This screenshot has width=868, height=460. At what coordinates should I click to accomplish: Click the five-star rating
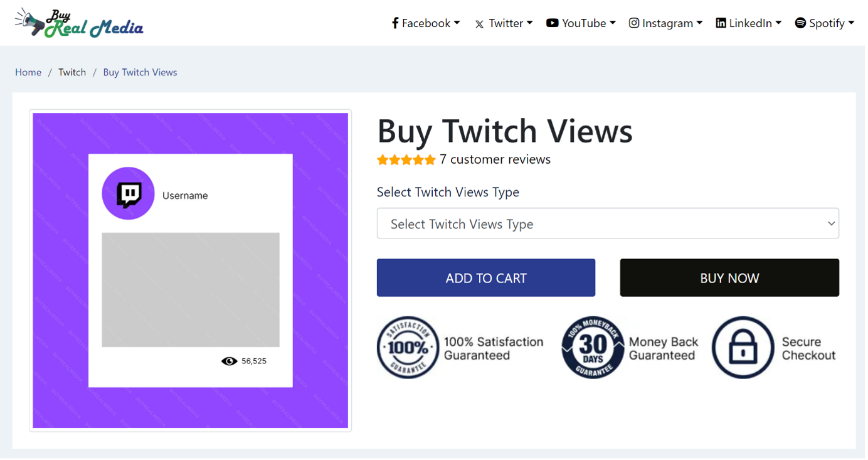pyautogui.click(x=406, y=160)
